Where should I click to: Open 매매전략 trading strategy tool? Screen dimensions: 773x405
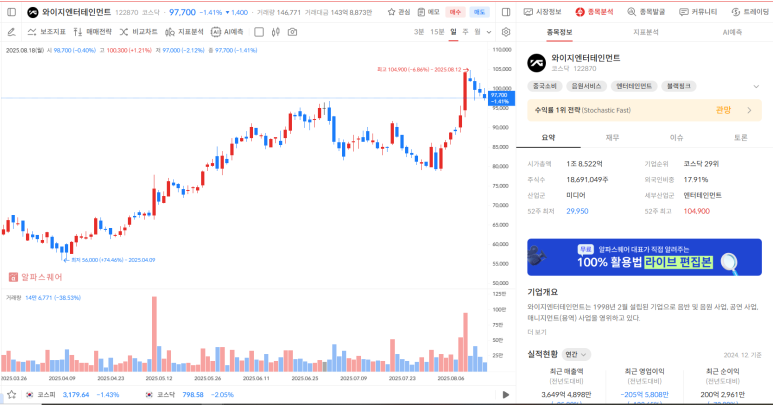pos(93,32)
